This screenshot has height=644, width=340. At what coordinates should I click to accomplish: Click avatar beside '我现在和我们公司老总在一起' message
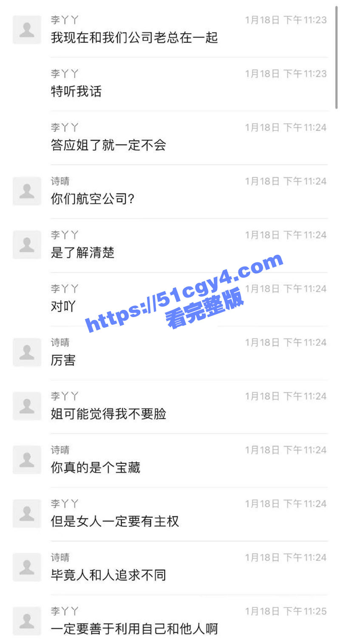pos(27,30)
